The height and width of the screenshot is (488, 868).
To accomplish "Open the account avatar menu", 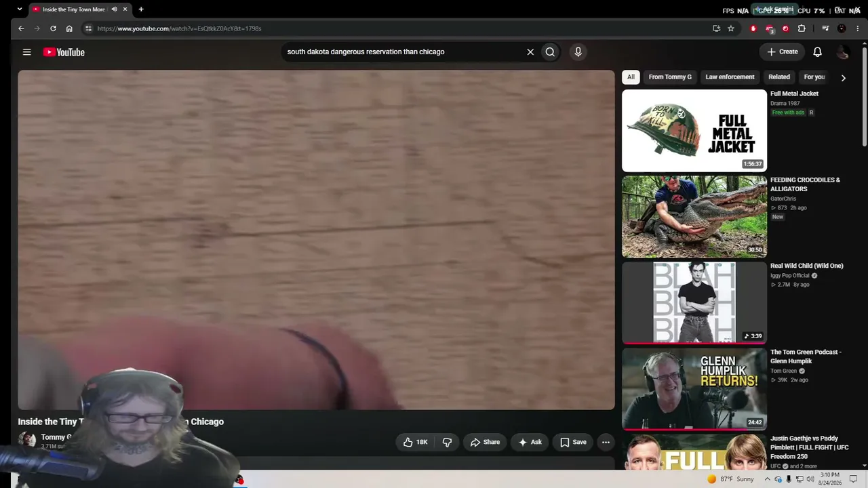I will pos(843,52).
